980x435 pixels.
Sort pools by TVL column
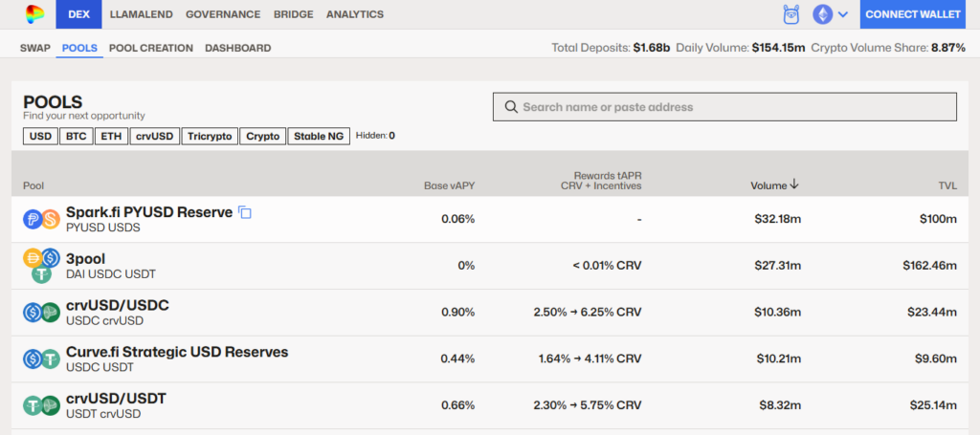point(947,185)
